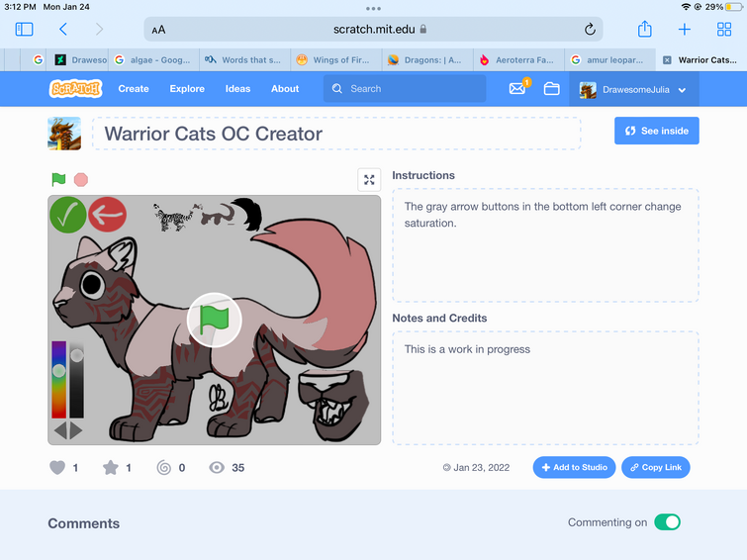The width and height of the screenshot is (747, 560).
Task: Enter fullscreen mode for the project
Action: pos(369,180)
